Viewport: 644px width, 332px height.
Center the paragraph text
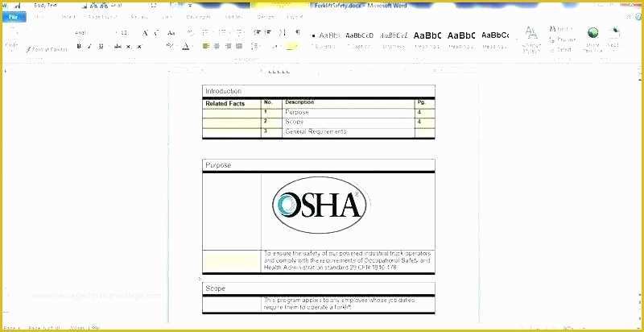217,46
